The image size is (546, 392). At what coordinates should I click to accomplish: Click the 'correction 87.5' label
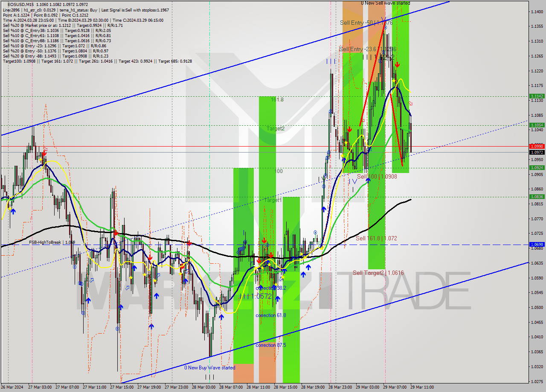[x=271, y=345]
